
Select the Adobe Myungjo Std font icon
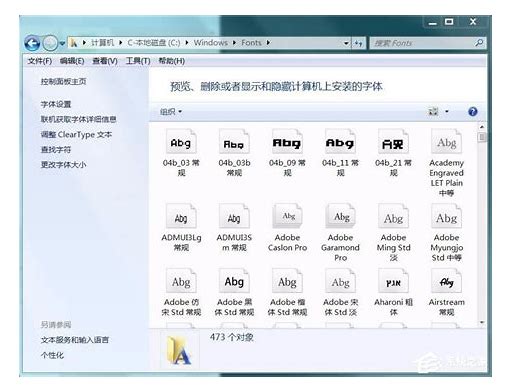pyautogui.click(x=446, y=216)
